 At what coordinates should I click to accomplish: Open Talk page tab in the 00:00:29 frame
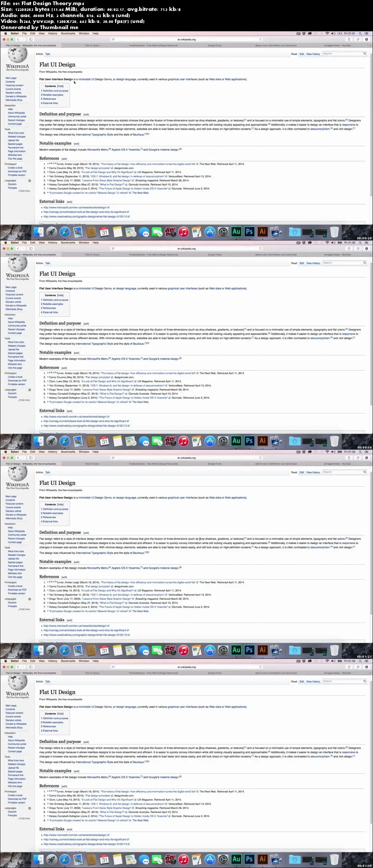(x=48, y=54)
